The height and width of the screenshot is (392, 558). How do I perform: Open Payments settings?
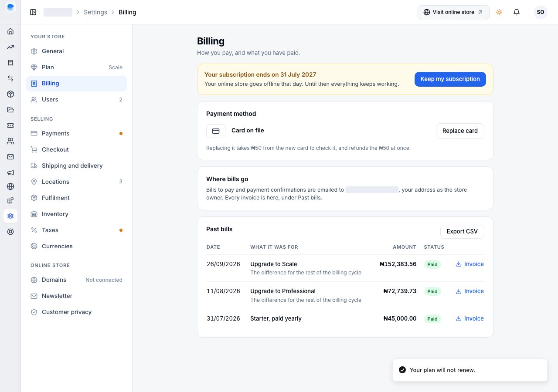click(76, 133)
